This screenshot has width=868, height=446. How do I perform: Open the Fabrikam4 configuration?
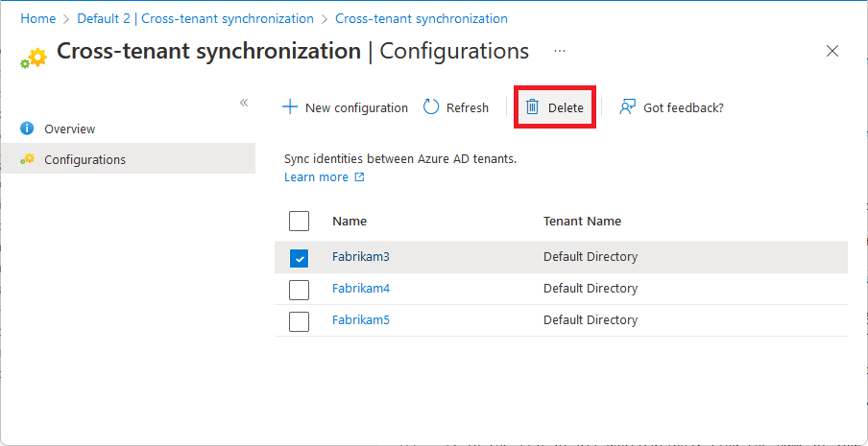361,289
